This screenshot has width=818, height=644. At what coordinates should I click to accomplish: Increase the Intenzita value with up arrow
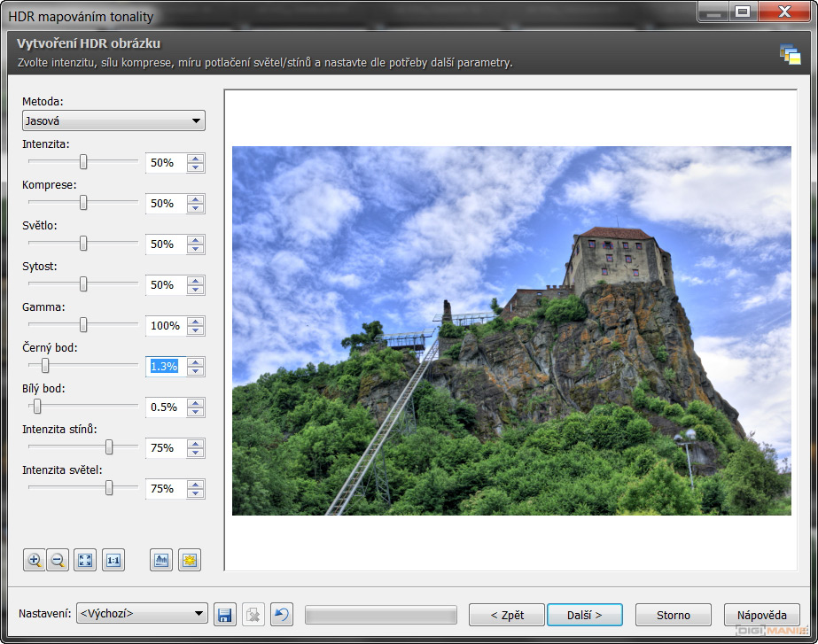coord(196,159)
